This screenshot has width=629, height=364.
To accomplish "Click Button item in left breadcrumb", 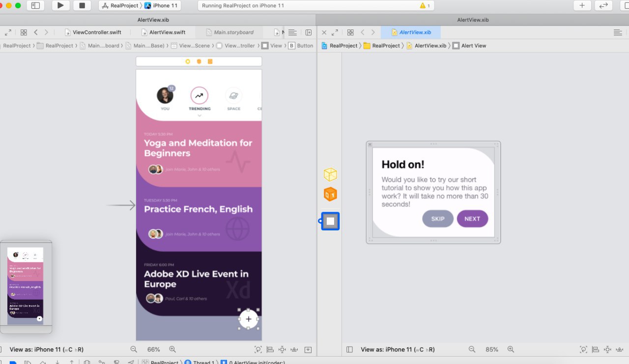I will [301, 46].
